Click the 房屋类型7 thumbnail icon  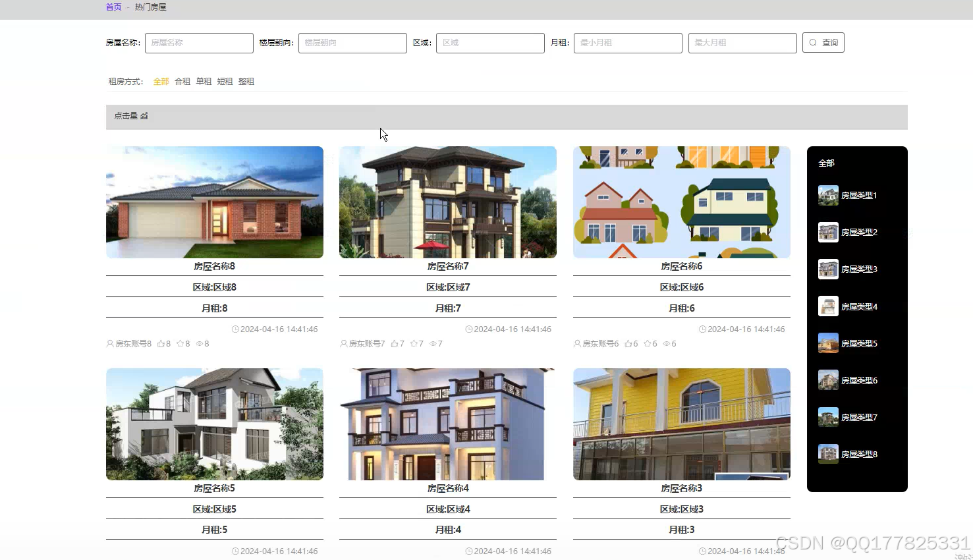pos(828,417)
